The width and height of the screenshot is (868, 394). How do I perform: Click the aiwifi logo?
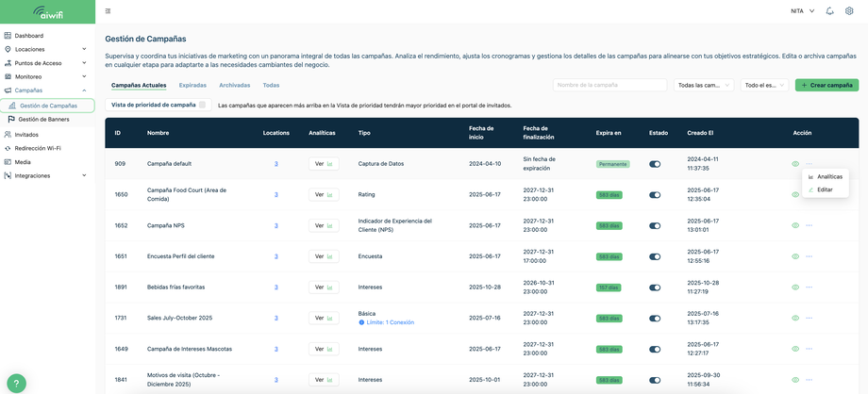[x=47, y=11]
